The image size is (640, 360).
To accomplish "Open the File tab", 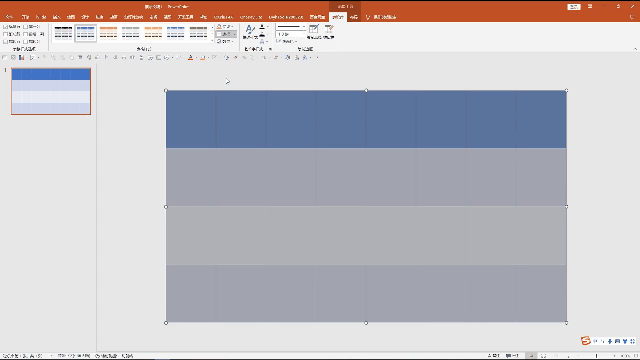I will pyautogui.click(x=9, y=17).
